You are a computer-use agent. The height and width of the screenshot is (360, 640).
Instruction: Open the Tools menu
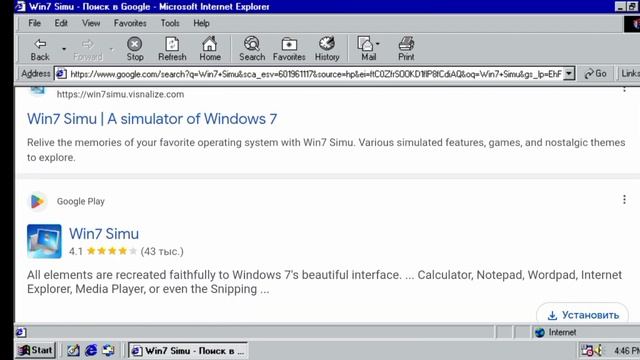coord(170,23)
